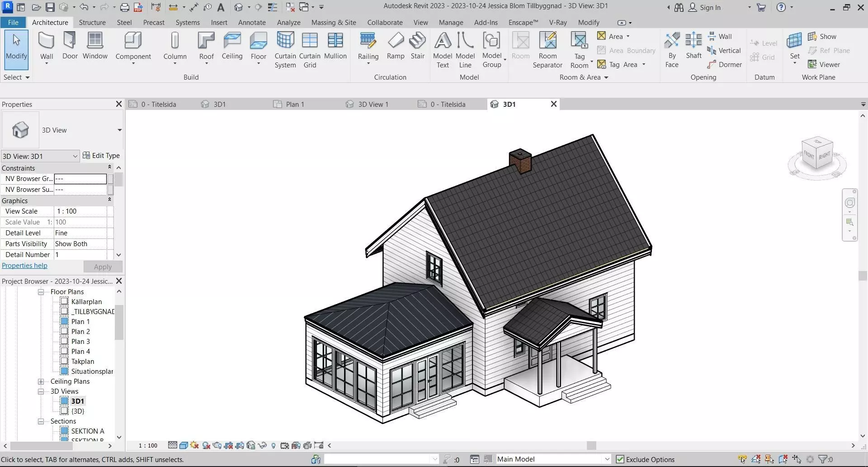Open the 3D View type selector dropdown
The height and width of the screenshot is (467, 868).
[119, 130]
